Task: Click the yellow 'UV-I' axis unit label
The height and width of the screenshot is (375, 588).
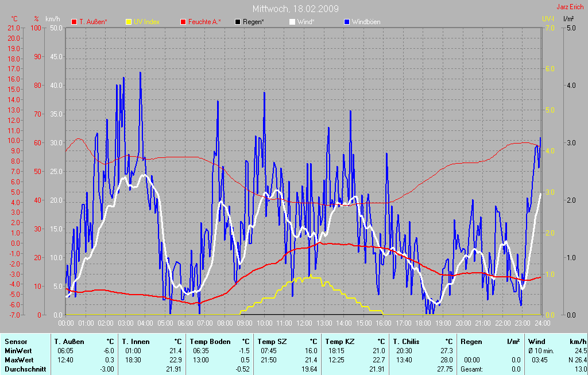Action: 548,19
